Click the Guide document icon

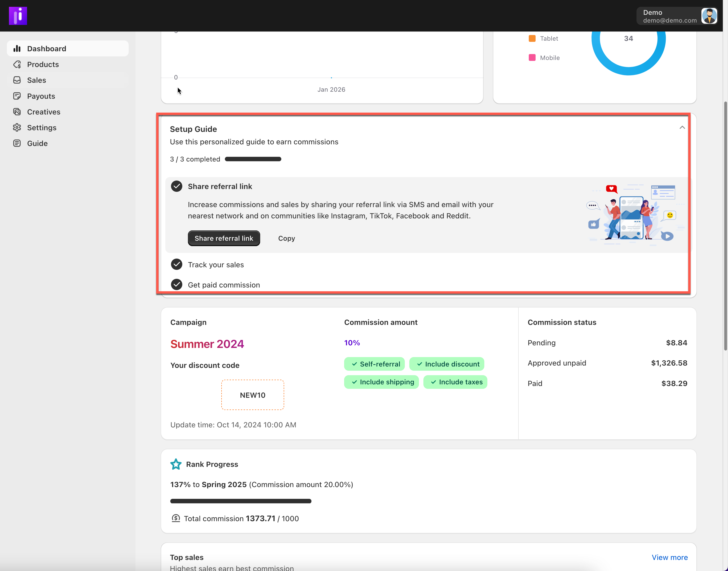click(17, 143)
